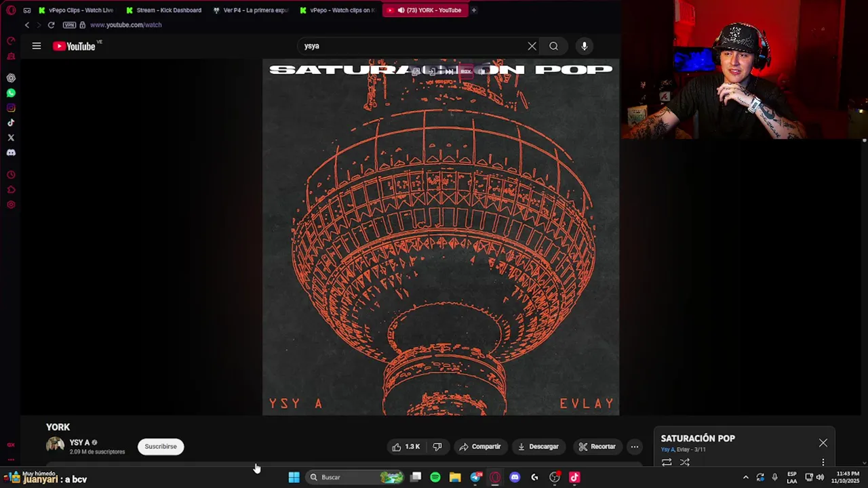Open the Opera GX taskbar icon
This screenshot has width=868, height=488.
[x=495, y=477]
